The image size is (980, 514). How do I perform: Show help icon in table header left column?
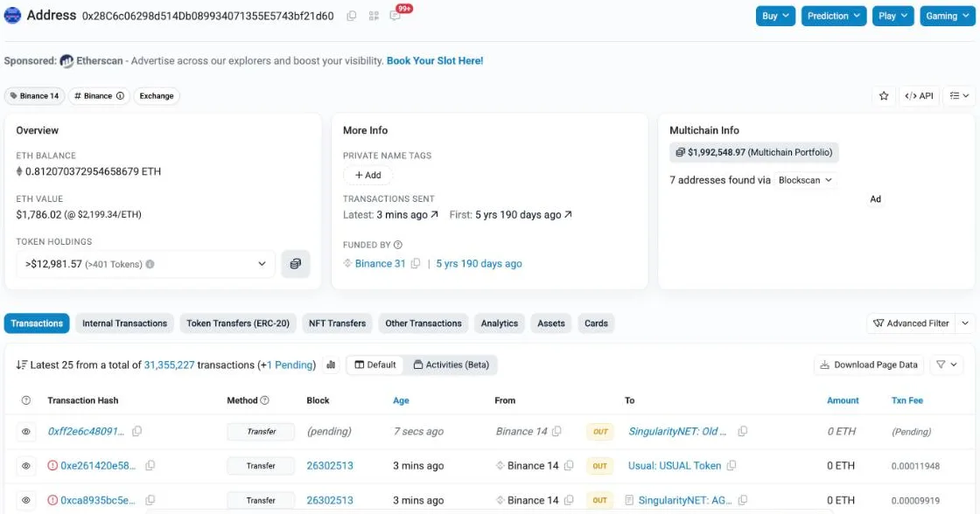[x=25, y=400]
